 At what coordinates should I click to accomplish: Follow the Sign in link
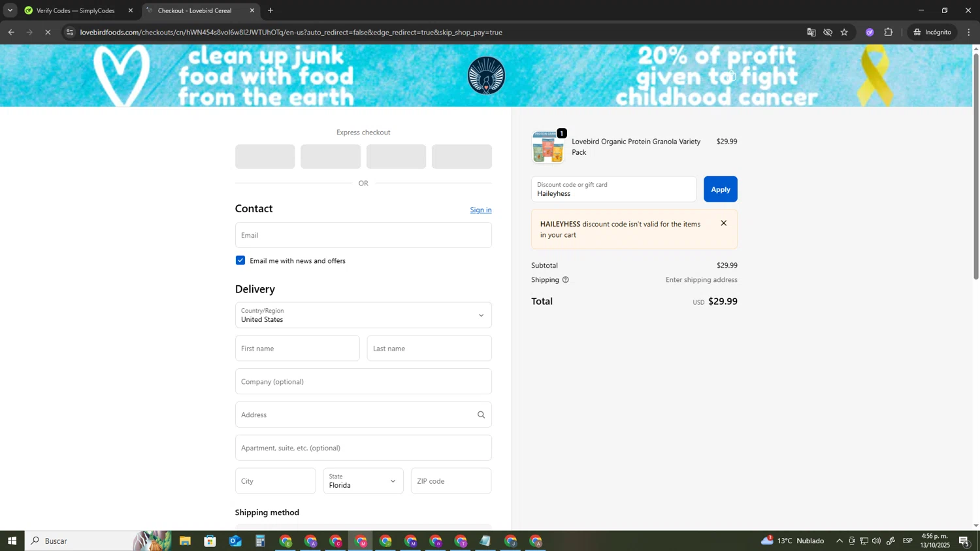[x=481, y=210]
